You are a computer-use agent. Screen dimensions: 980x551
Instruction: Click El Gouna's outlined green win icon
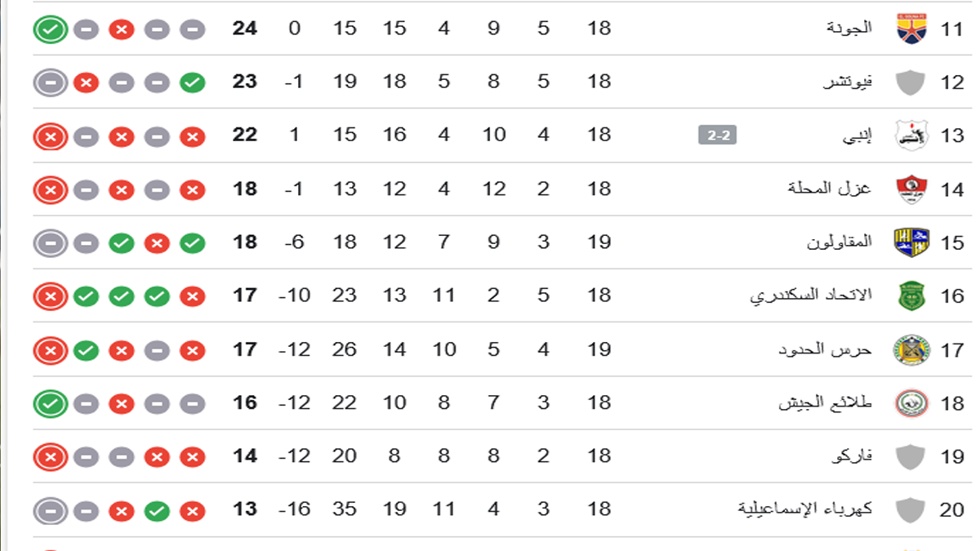click(x=51, y=29)
